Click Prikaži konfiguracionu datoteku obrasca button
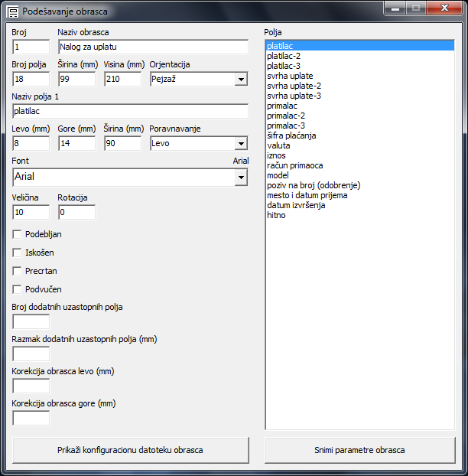This screenshot has height=476, width=468. [x=131, y=450]
